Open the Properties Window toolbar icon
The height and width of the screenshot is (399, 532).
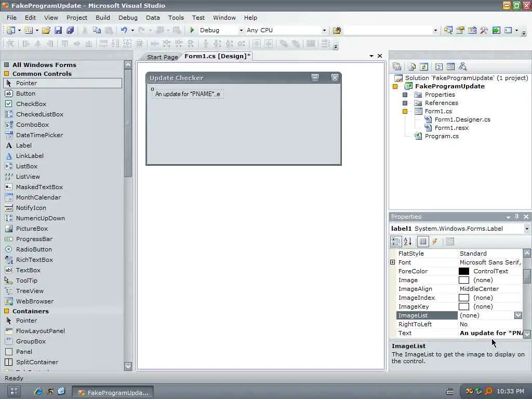click(x=460, y=30)
